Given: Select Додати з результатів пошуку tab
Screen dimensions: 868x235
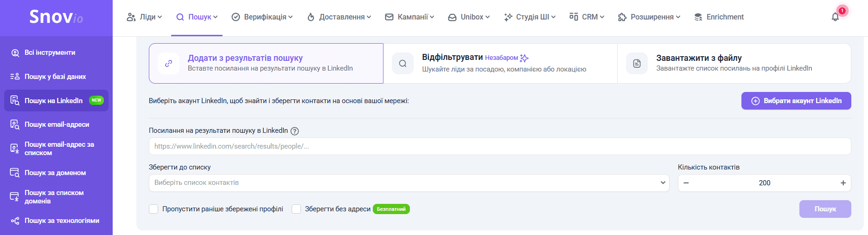Looking at the screenshot, I should pyautogui.click(x=266, y=64).
